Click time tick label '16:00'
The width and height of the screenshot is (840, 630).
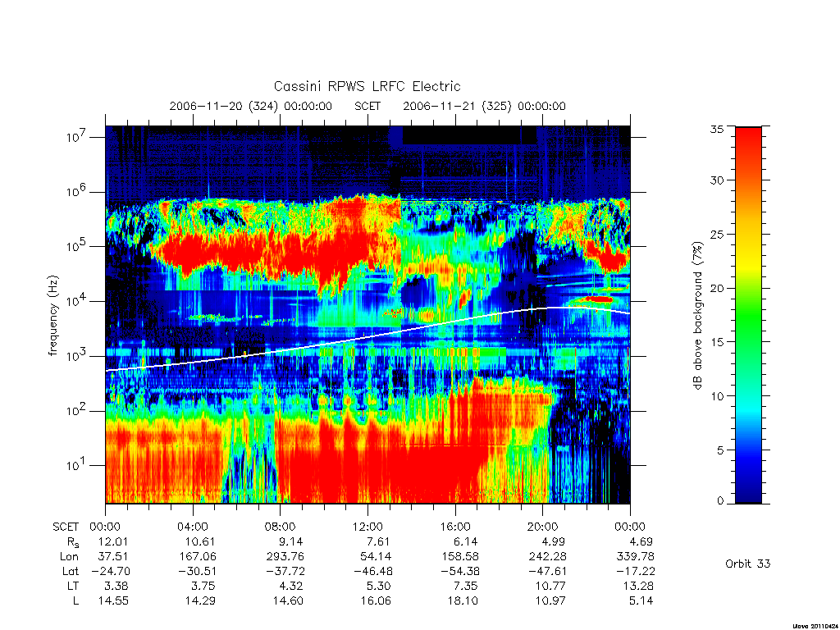click(x=455, y=527)
